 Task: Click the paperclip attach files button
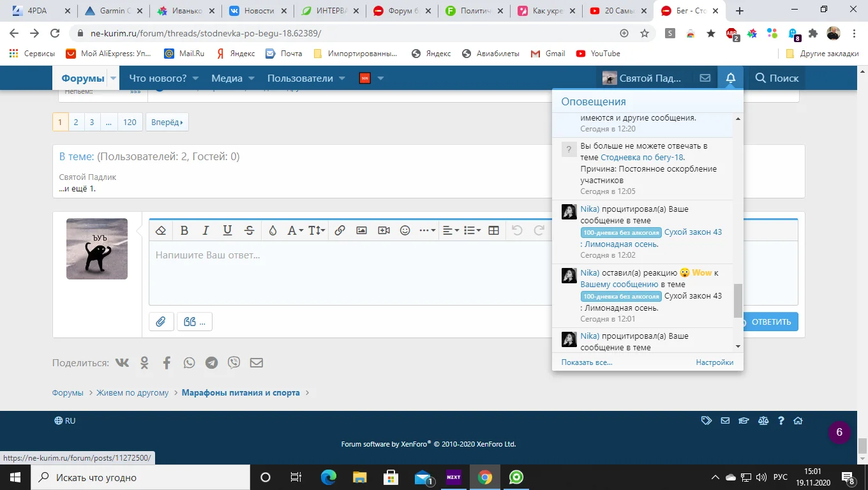click(x=161, y=322)
